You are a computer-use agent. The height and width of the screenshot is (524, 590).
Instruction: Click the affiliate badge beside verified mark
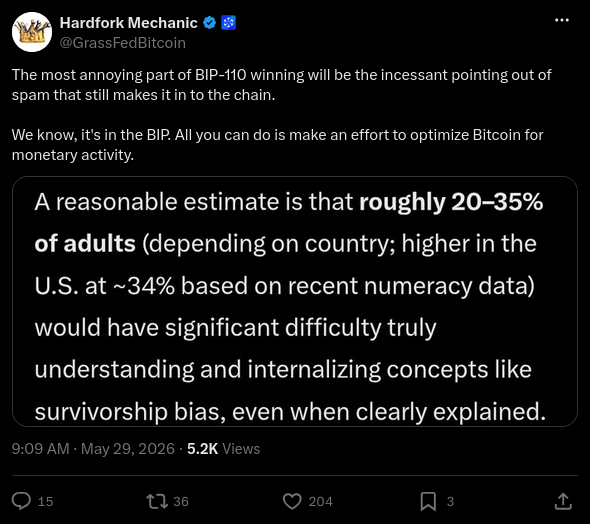tap(228, 23)
